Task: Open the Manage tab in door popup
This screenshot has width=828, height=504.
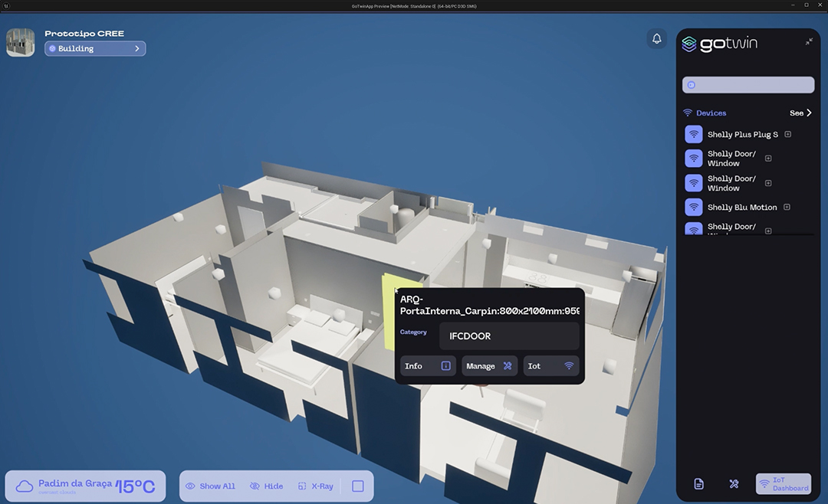Action: point(488,366)
